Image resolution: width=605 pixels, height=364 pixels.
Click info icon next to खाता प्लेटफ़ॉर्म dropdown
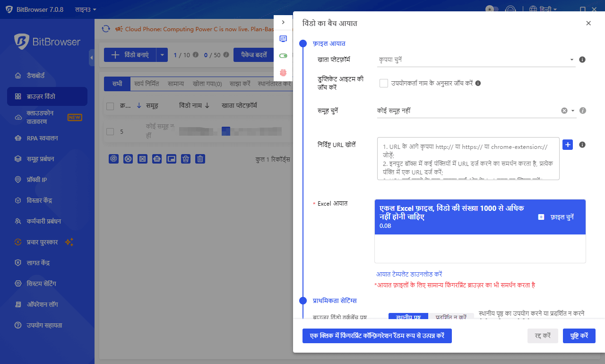[582, 60]
